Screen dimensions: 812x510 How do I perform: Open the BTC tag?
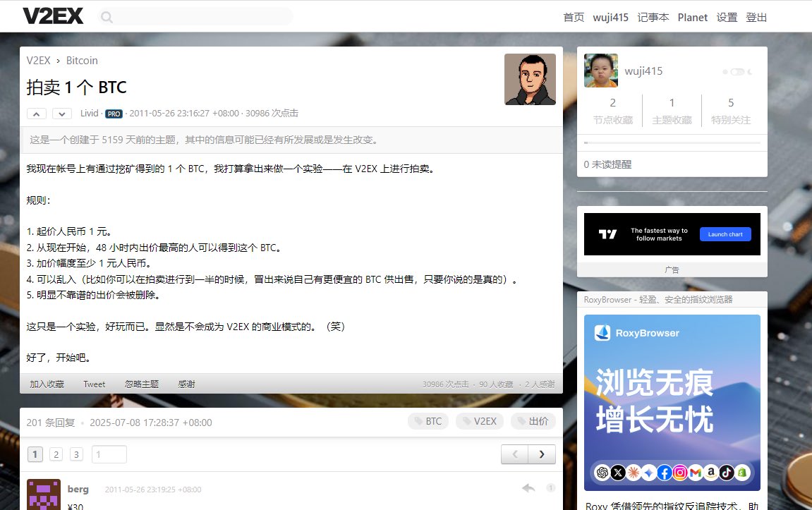click(428, 421)
